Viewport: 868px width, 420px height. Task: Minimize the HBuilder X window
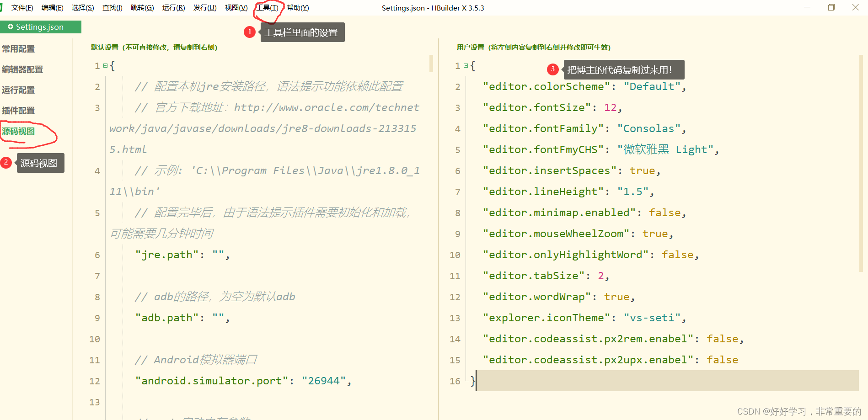click(807, 7)
